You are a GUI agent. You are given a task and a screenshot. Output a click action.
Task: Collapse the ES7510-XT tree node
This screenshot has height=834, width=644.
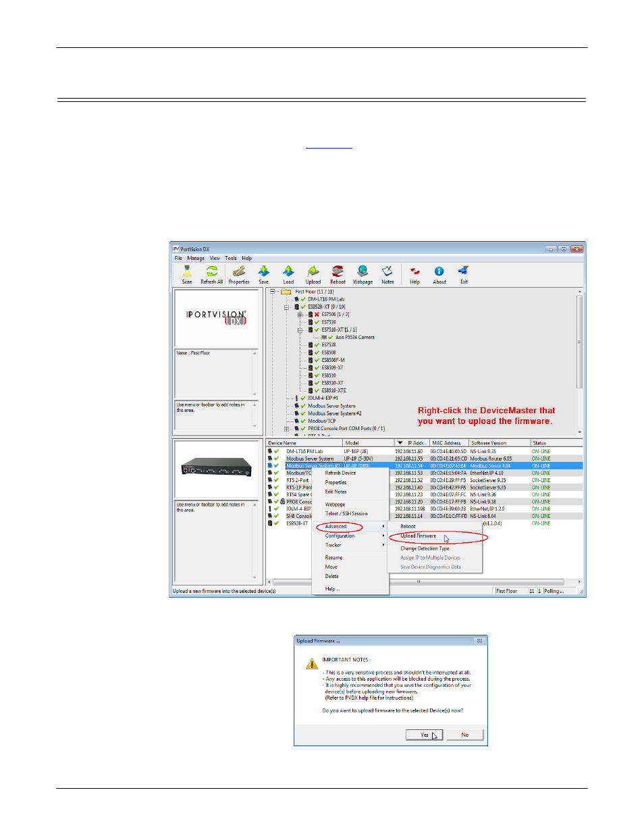(x=300, y=330)
